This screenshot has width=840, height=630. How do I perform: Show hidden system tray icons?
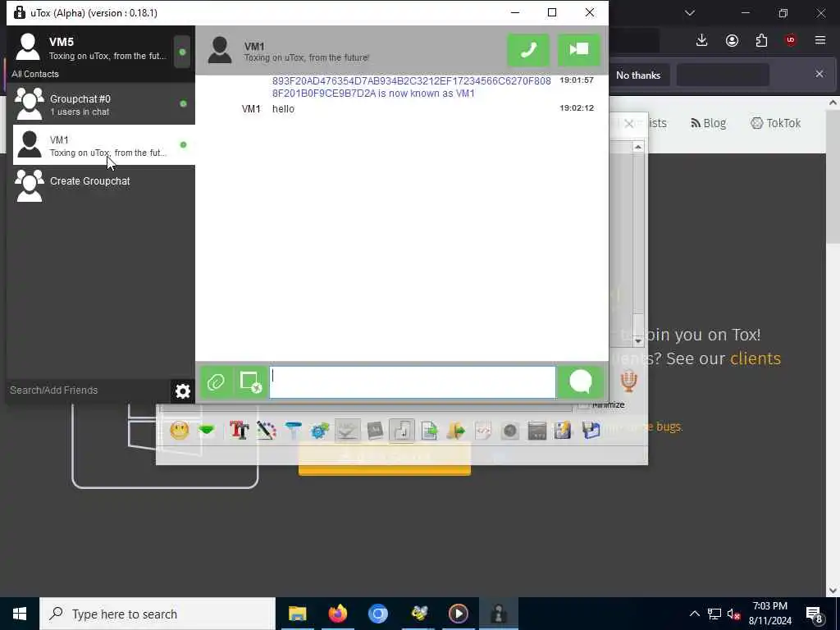click(694, 614)
